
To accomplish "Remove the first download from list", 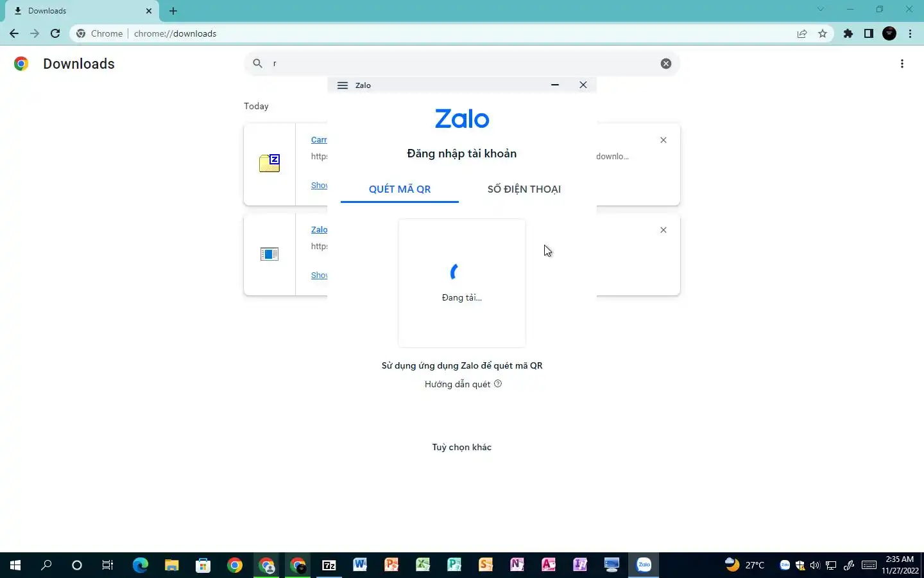I will pyautogui.click(x=663, y=140).
